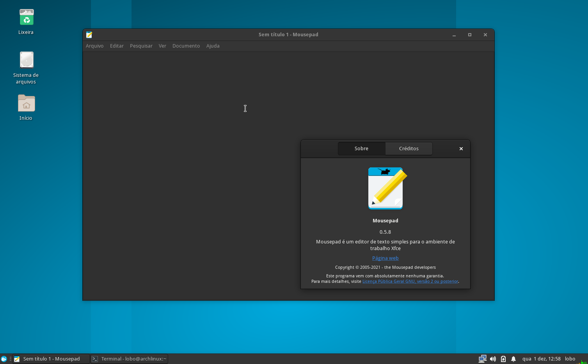Open the Licença Pública Geral GNU link

tap(410, 281)
